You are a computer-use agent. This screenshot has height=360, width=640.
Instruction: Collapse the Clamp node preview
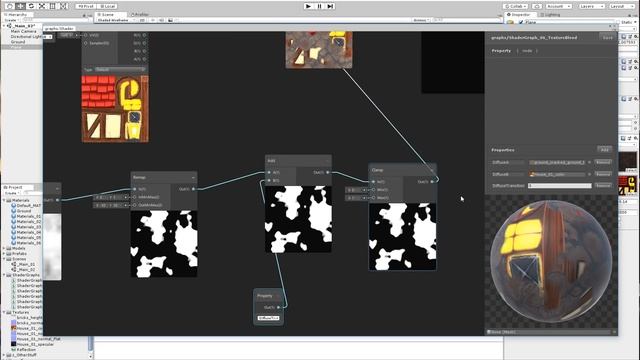432,170
